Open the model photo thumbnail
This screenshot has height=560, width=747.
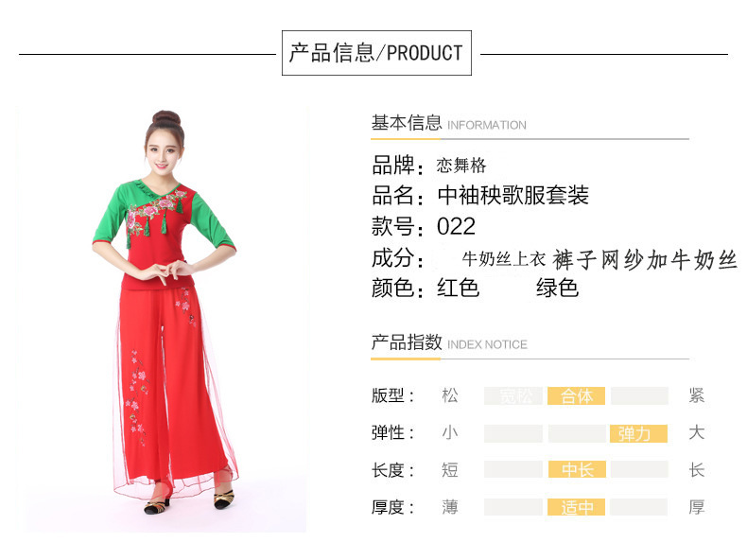pyautogui.click(x=162, y=320)
